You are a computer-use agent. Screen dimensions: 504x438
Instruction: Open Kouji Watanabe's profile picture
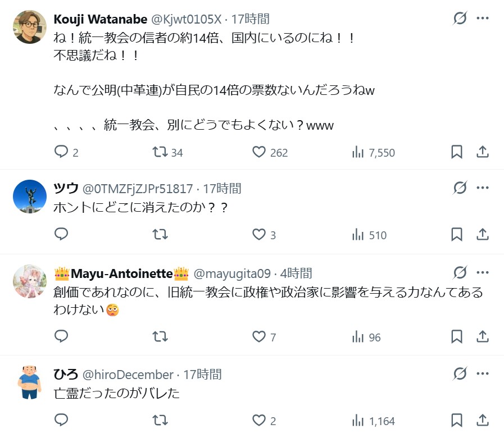[x=29, y=26]
